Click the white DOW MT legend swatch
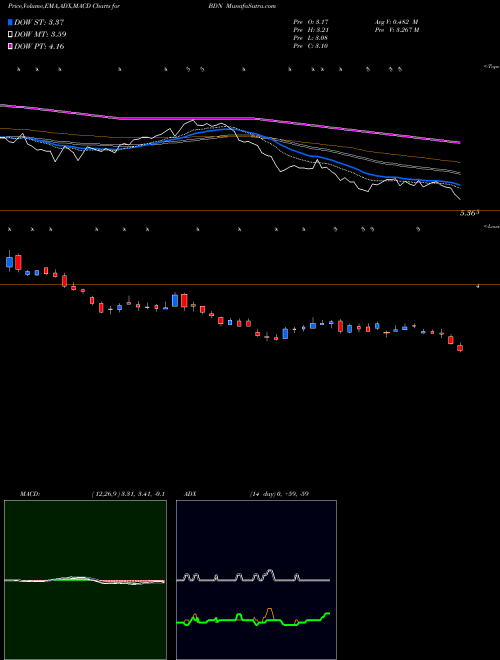This screenshot has width=500, height=660. point(11,35)
